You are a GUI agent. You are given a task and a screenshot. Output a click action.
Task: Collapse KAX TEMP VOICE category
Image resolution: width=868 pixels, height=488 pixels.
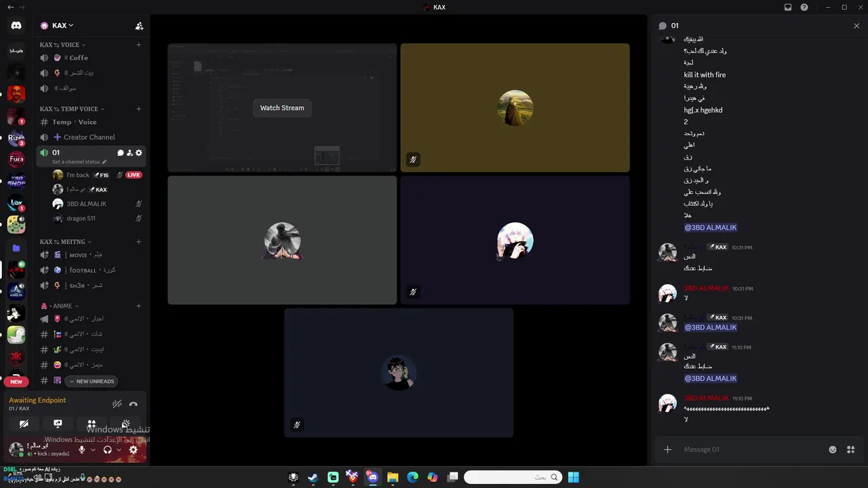pos(73,108)
